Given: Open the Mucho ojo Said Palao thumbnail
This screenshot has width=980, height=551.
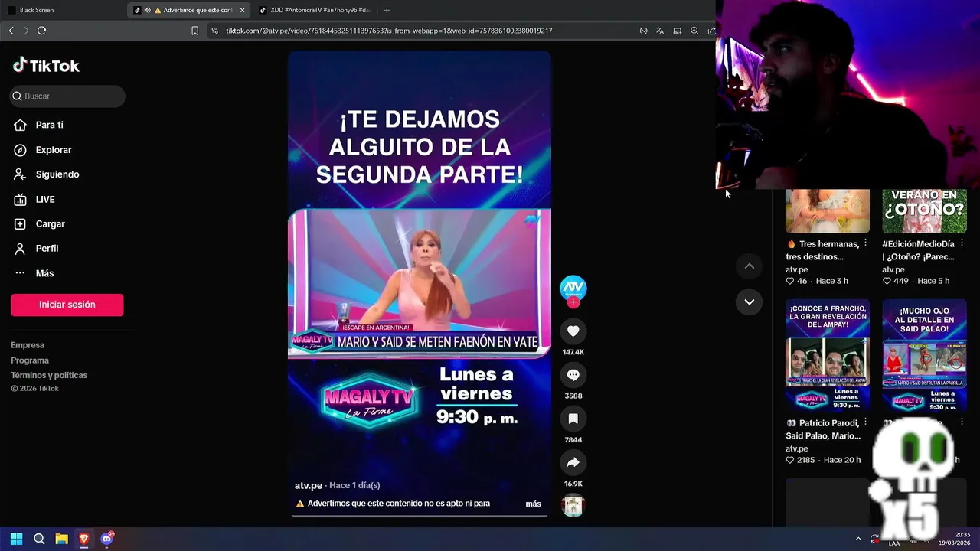Looking at the screenshot, I should click(x=924, y=355).
